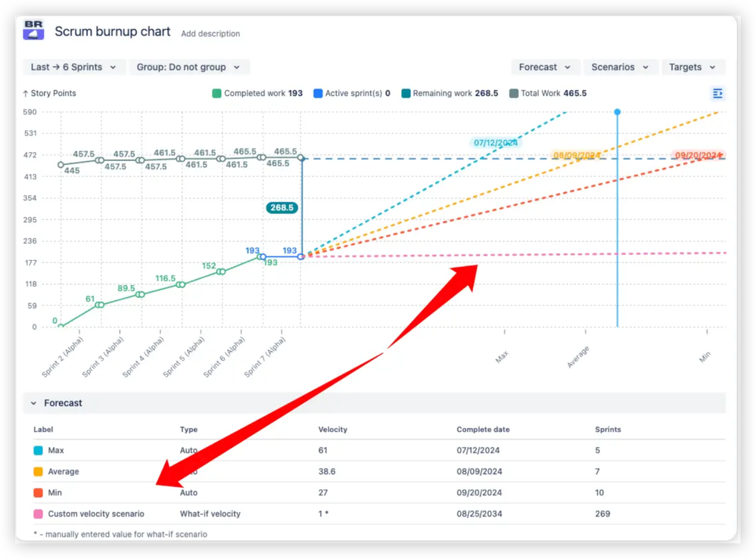The height and width of the screenshot is (559, 756).
Task: Select the Min row label
Action: pyautogui.click(x=55, y=493)
